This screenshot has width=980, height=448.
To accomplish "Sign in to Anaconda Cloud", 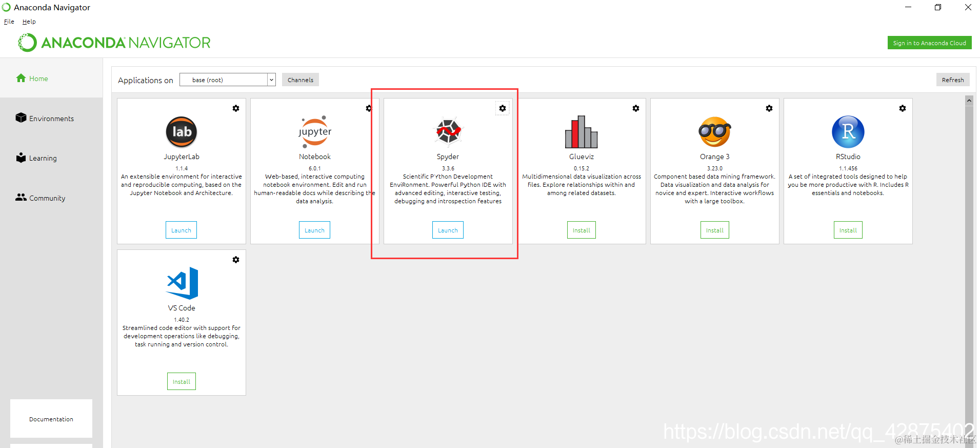I will click(929, 43).
